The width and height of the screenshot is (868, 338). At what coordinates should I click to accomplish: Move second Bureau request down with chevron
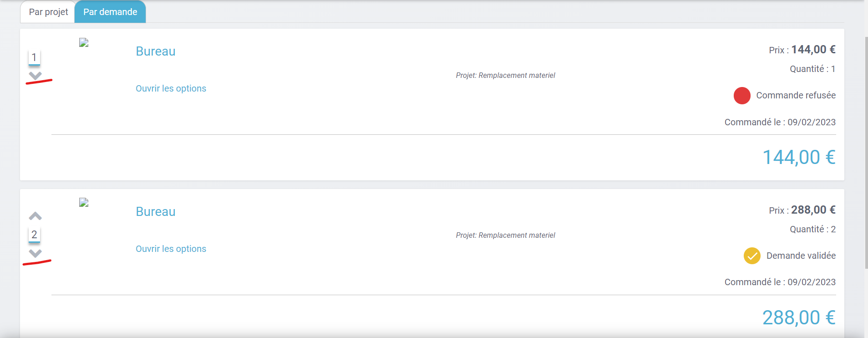click(35, 253)
